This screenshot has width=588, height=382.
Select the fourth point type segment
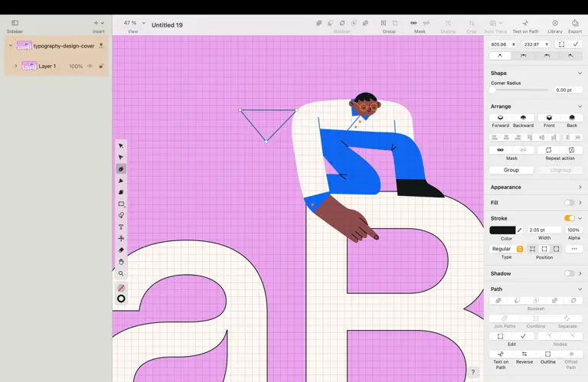click(x=570, y=55)
